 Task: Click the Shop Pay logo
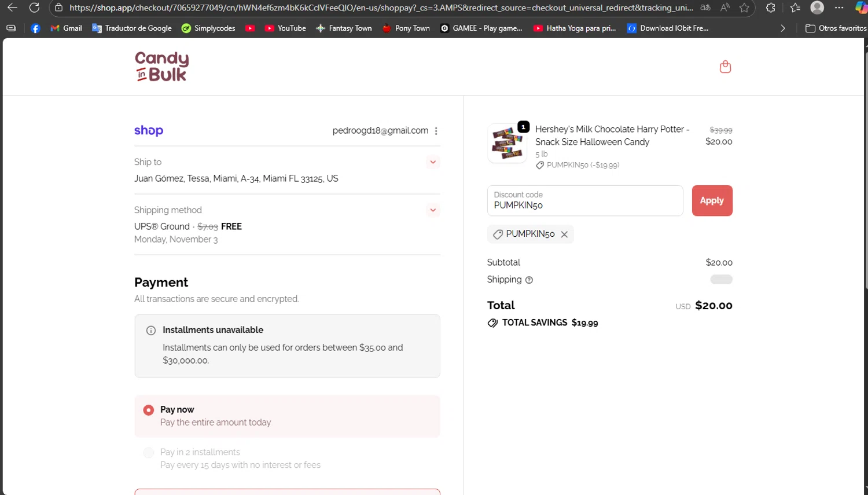149,131
